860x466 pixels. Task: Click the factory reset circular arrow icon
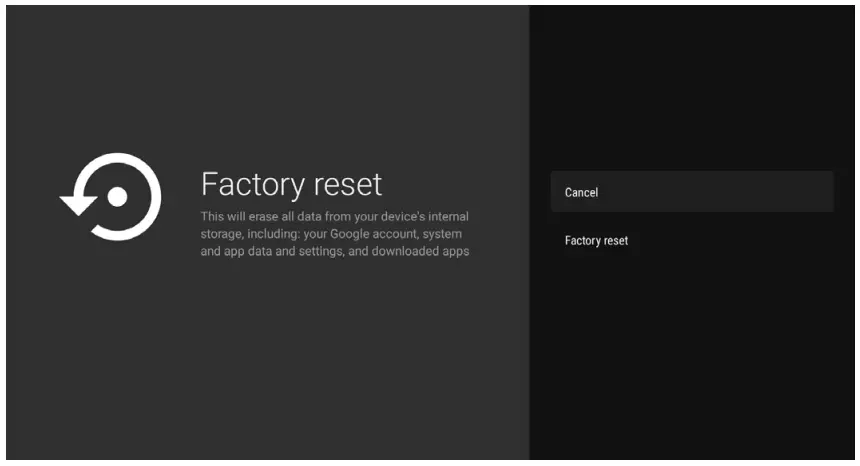pos(112,197)
